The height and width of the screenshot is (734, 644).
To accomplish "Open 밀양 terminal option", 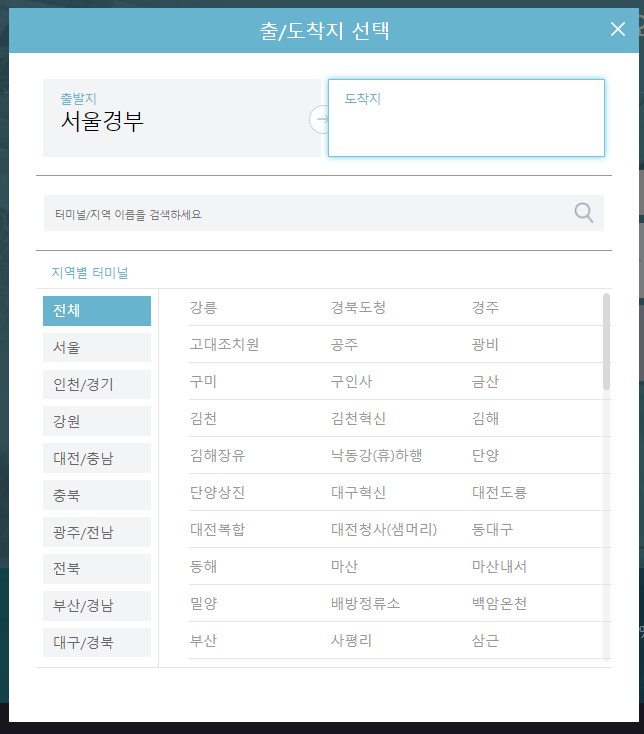I will click(x=204, y=603).
